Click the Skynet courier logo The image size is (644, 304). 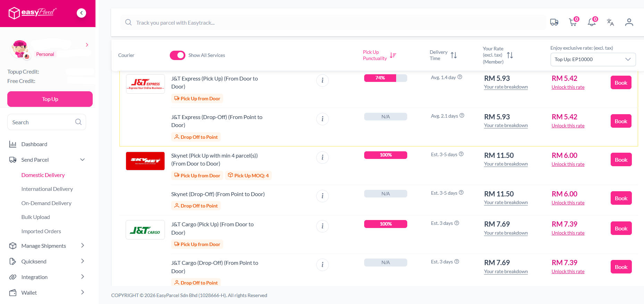tap(145, 161)
